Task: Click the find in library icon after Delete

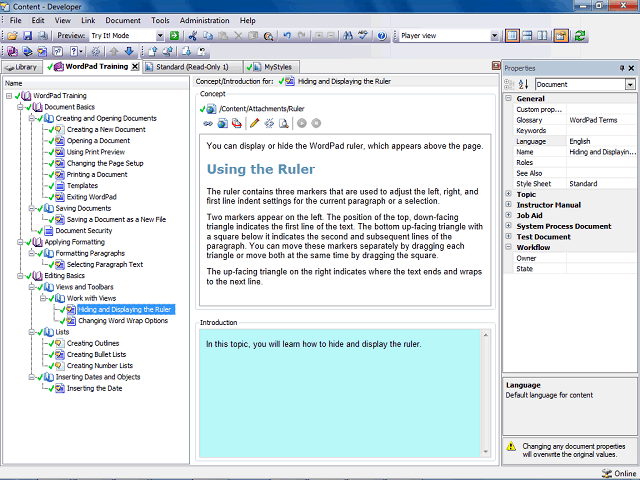Action: [268, 36]
